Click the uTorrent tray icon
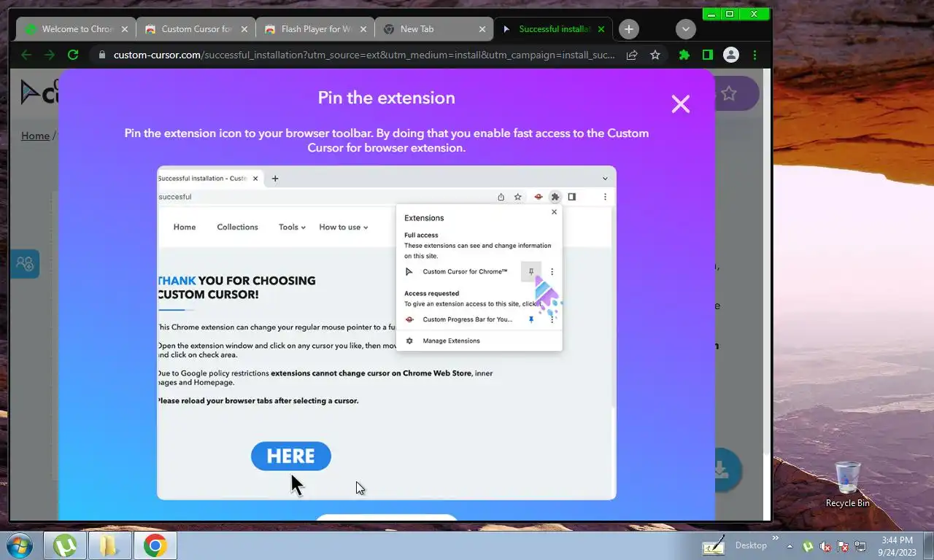The image size is (934, 560). [x=808, y=546]
